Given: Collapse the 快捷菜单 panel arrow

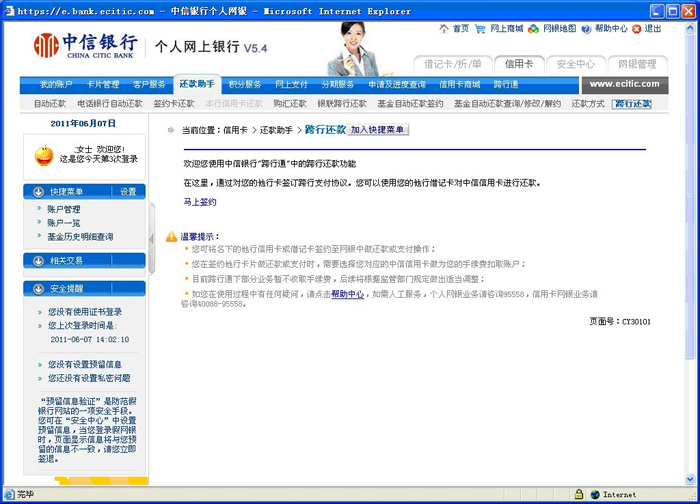Looking at the screenshot, I should (39, 191).
